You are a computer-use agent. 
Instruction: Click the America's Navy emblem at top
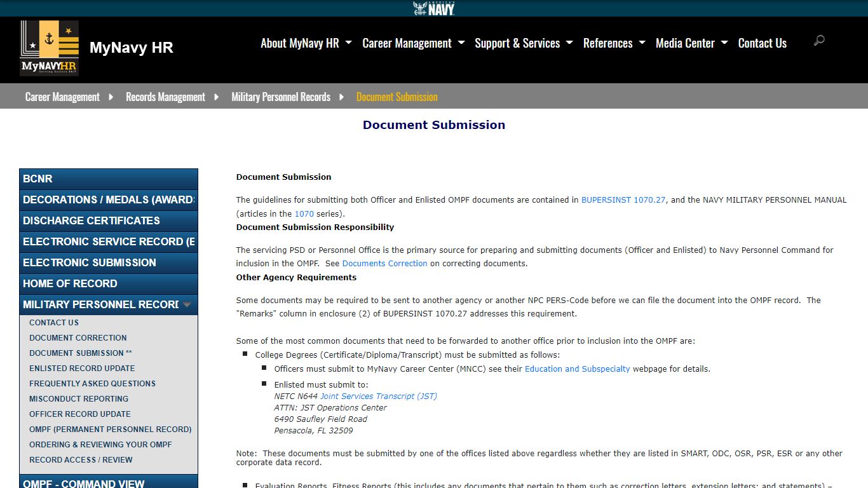point(434,8)
